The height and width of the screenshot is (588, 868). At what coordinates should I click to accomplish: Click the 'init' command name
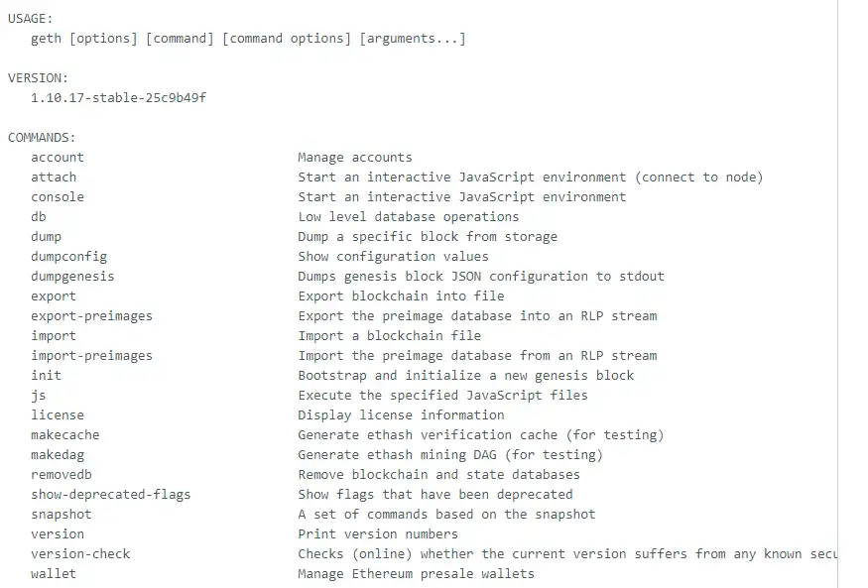[x=46, y=375]
